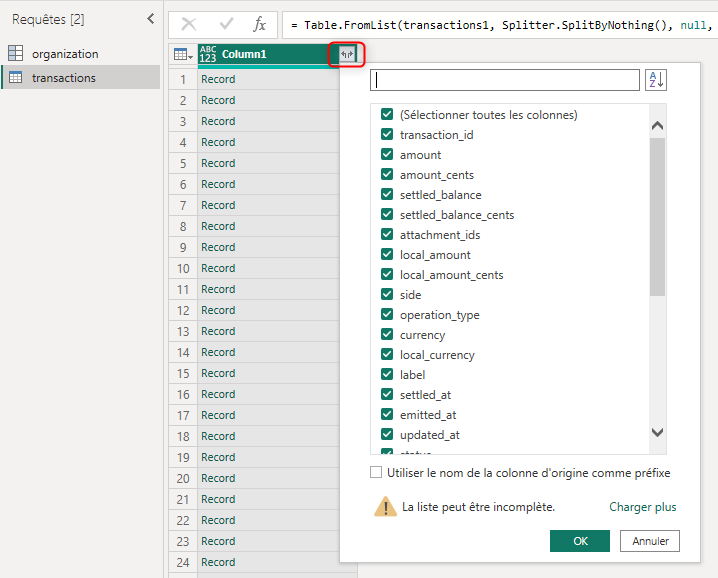Uncheck amount_cents column
The height and width of the screenshot is (578, 718).
pos(387,174)
